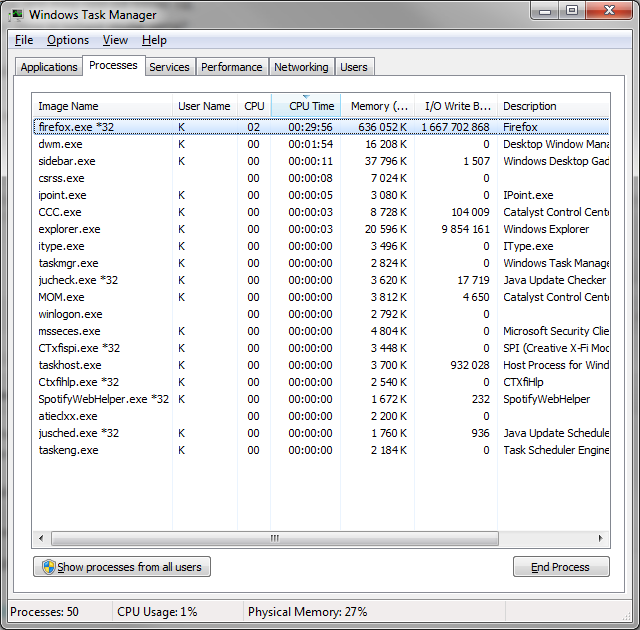Select the taskeng.exe process
The image size is (640, 630).
(321, 450)
